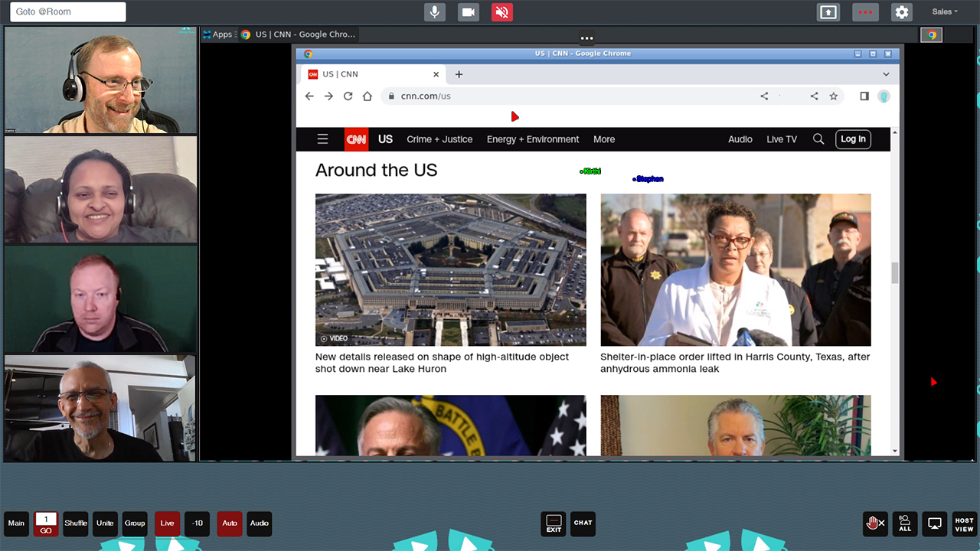Click the Group button

pyautogui.click(x=135, y=523)
